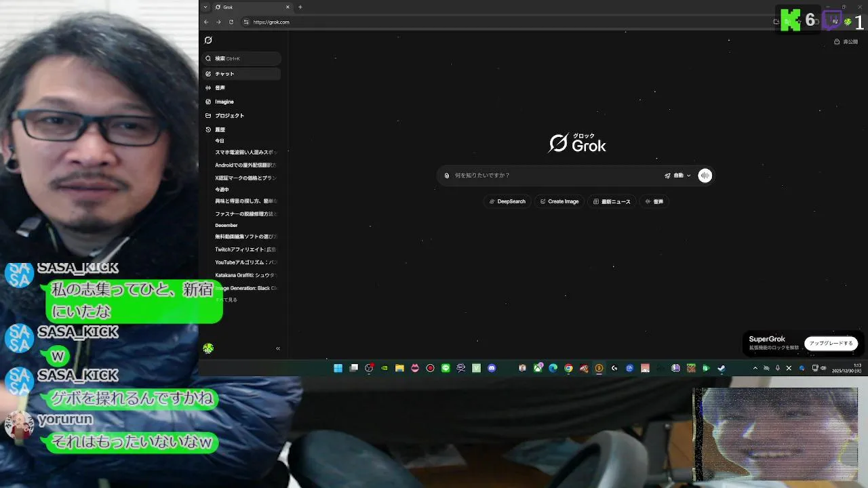
Task: Click the アップグレードする button
Action: coord(831,344)
